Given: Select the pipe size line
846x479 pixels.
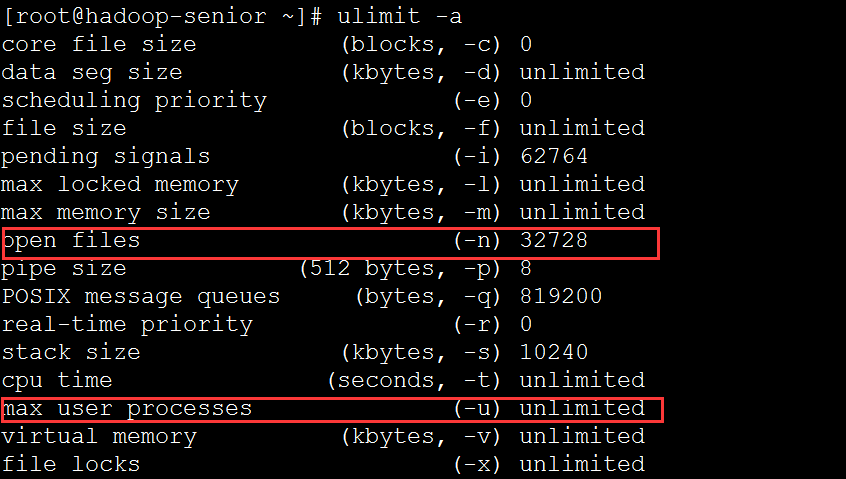Looking at the screenshot, I should point(267,269).
